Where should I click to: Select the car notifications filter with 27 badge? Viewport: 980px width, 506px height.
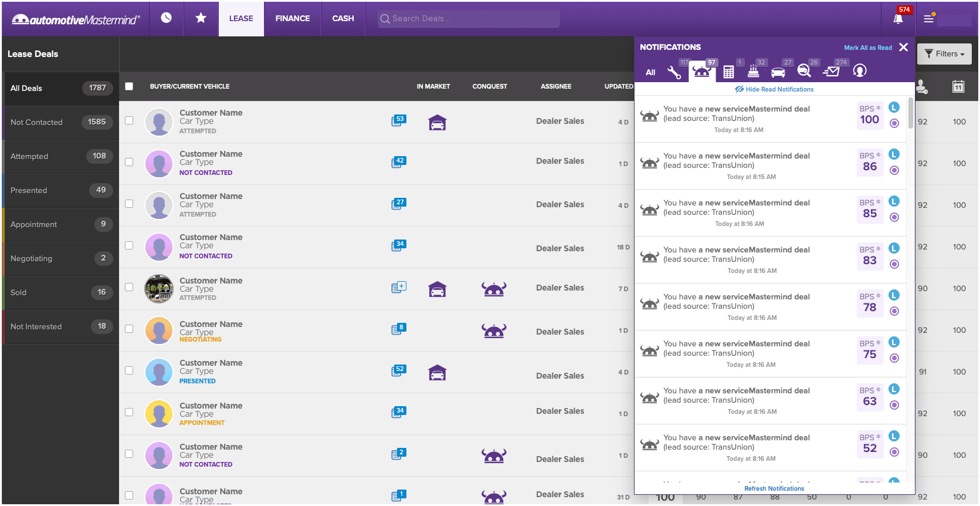778,72
